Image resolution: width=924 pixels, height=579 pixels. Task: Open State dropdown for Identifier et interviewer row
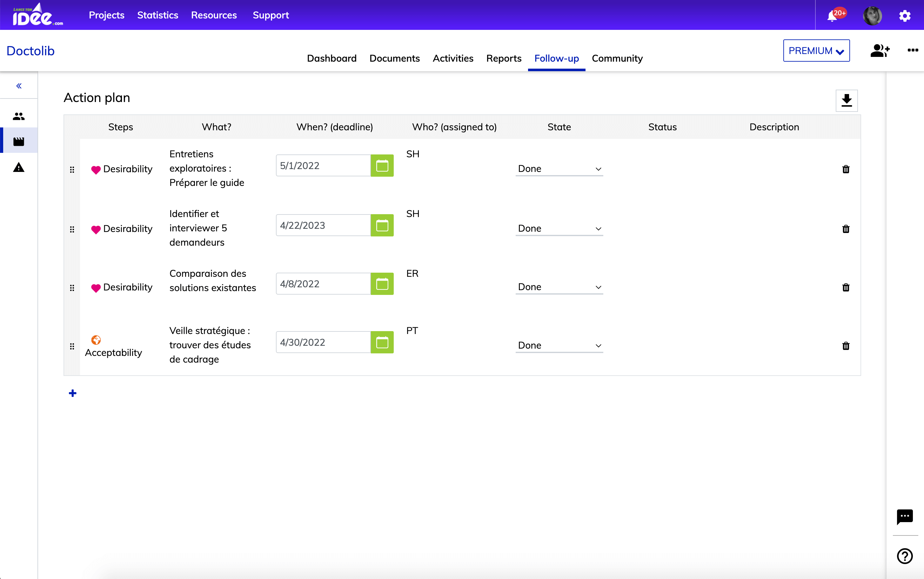[x=559, y=228]
